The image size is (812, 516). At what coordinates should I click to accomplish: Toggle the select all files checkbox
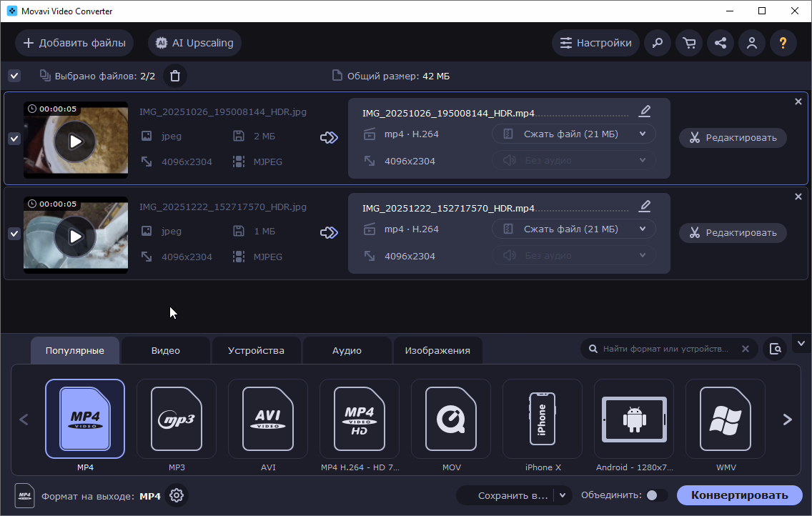coord(14,76)
